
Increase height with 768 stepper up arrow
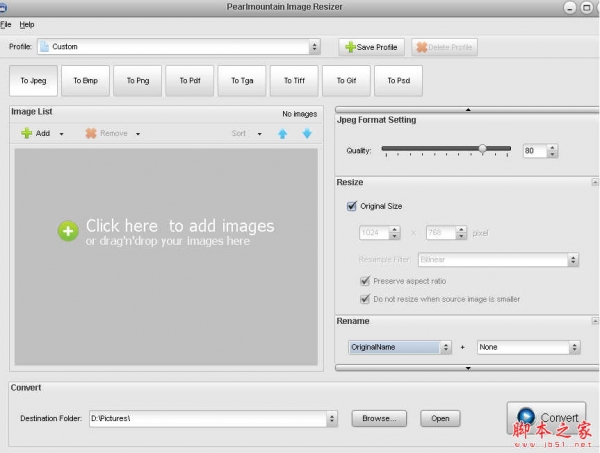pyautogui.click(x=461, y=229)
